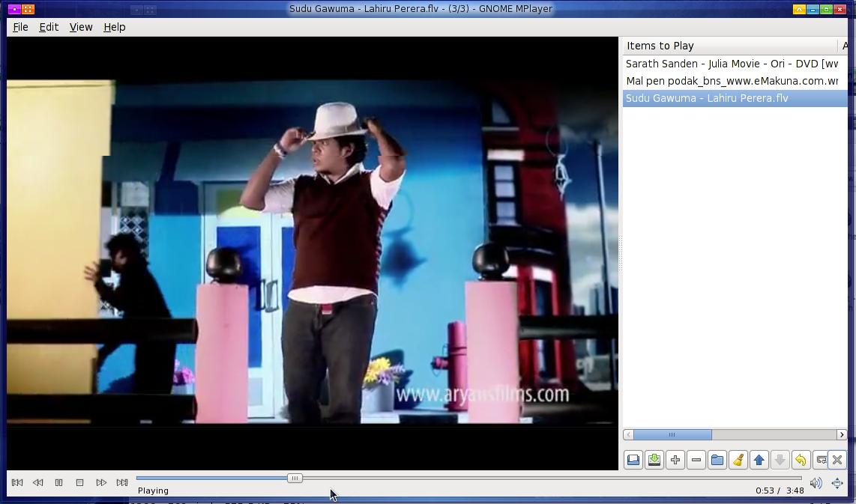Open the View menu
This screenshot has height=504, width=856.
(81, 27)
